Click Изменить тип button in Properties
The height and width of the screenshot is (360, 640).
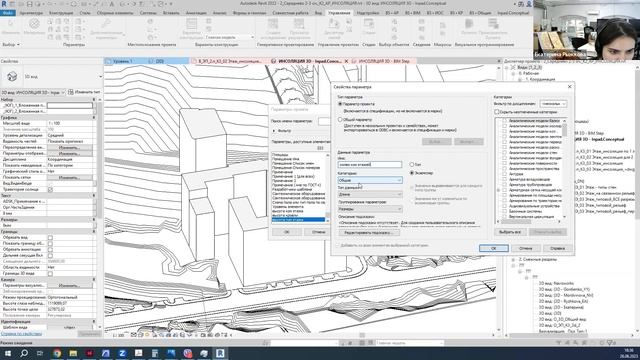84,92
